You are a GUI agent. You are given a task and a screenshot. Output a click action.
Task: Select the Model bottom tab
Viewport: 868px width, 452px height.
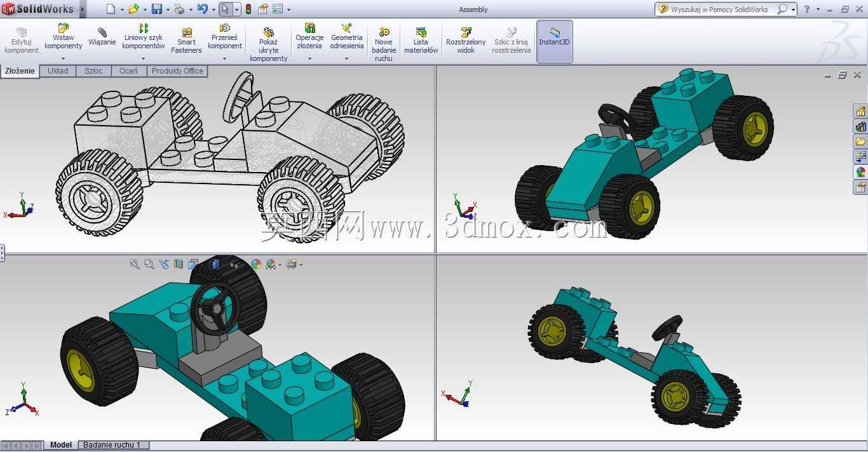(61, 445)
